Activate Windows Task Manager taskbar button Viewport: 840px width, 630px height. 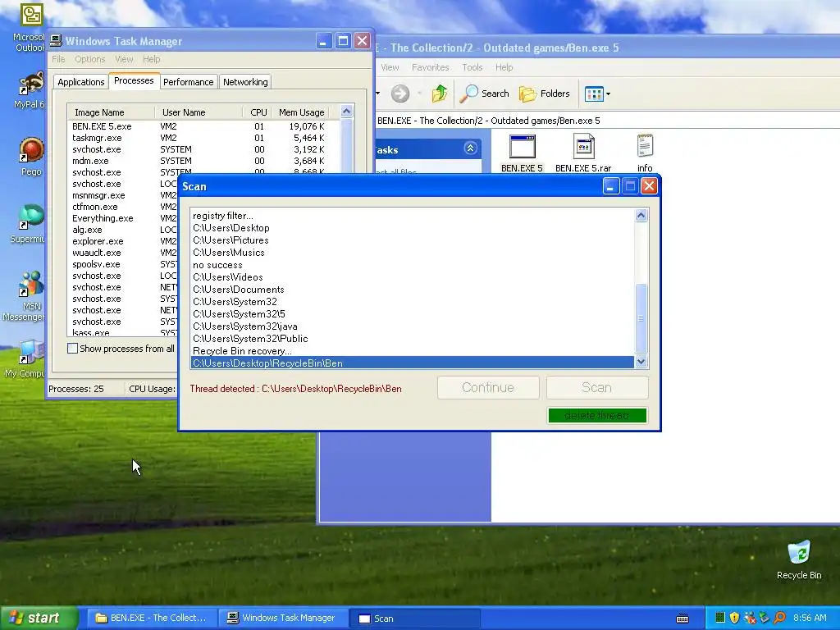pyautogui.click(x=282, y=619)
